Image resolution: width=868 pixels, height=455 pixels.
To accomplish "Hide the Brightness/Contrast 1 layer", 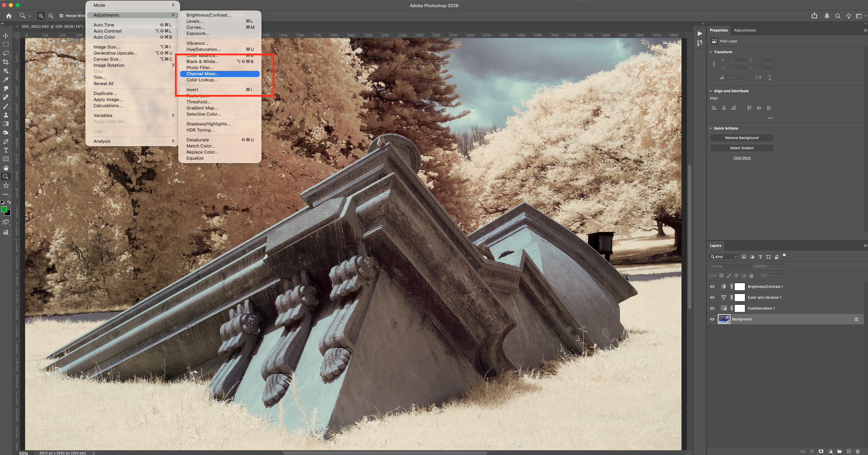I will (x=712, y=286).
